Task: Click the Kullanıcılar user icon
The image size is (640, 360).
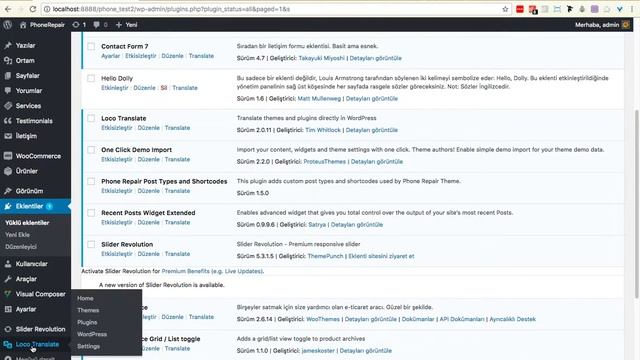Action: coord(8,264)
